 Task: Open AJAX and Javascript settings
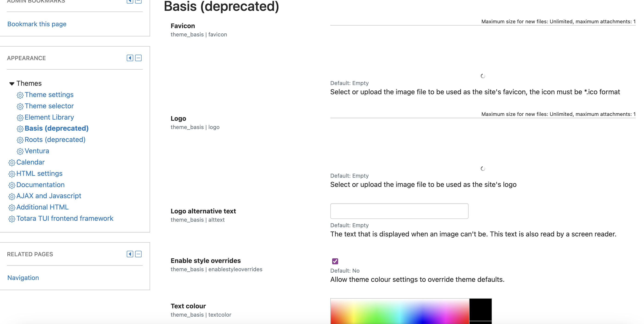pyautogui.click(x=49, y=196)
